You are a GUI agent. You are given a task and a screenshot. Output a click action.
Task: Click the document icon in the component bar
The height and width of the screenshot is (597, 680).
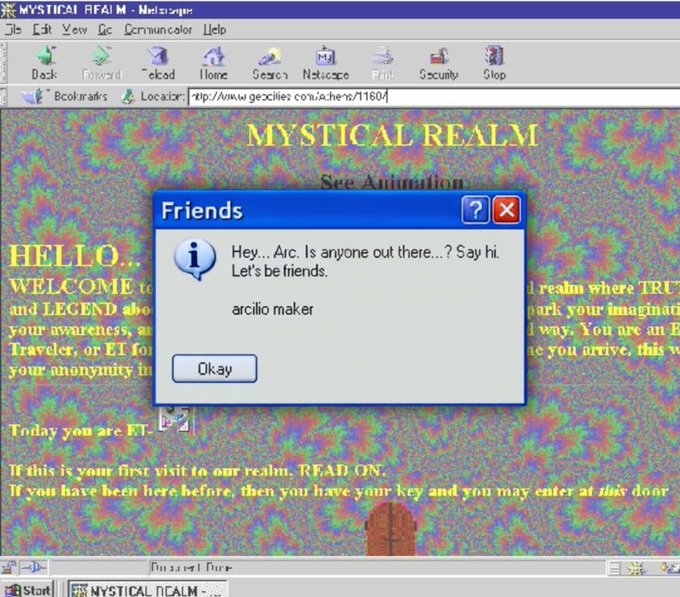pos(615,568)
